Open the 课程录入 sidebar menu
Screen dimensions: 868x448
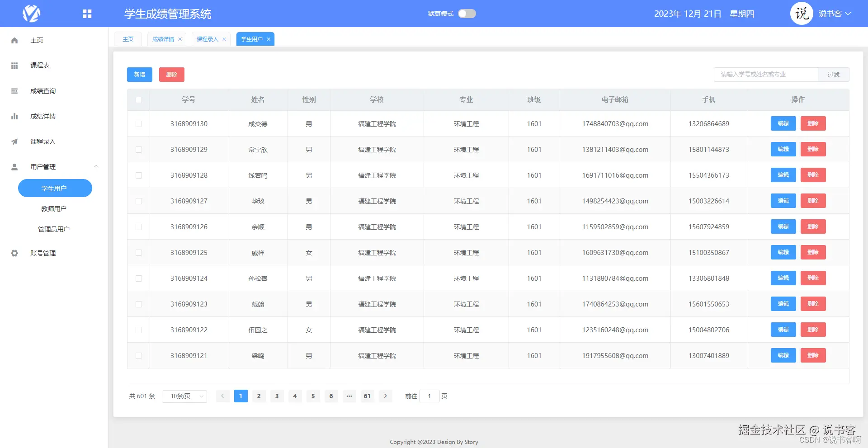54,141
